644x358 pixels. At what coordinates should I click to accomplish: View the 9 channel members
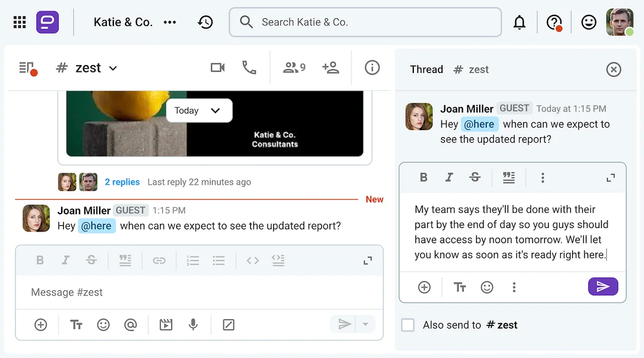point(293,68)
